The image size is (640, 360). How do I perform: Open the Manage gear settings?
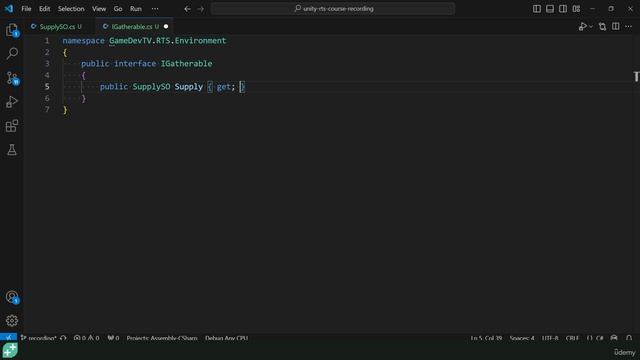click(12, 320)
